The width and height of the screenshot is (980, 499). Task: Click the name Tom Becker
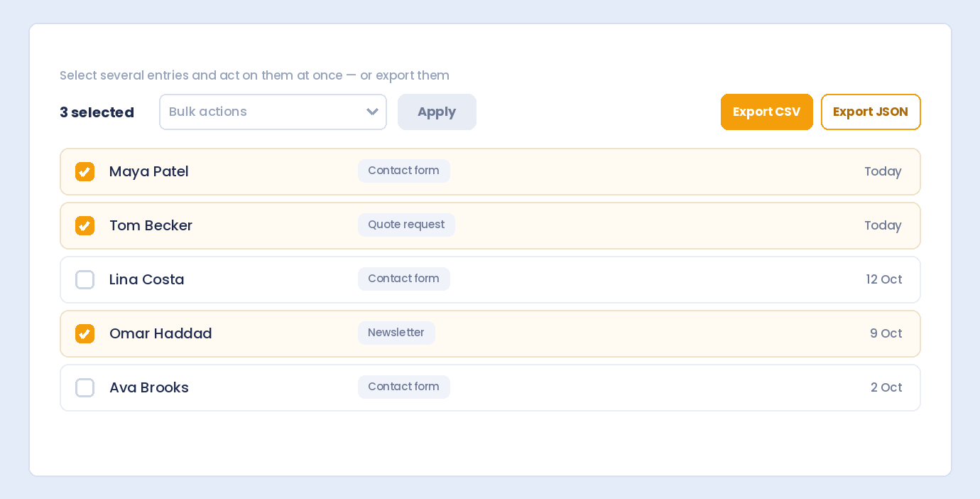pyautogui.click(x=151, y=225)
